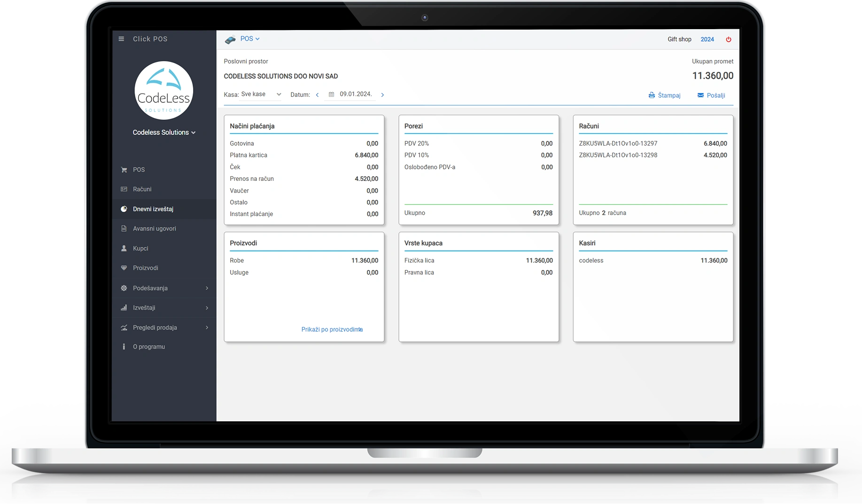
Task: Click the Pošalji send button
Action: 711,95
